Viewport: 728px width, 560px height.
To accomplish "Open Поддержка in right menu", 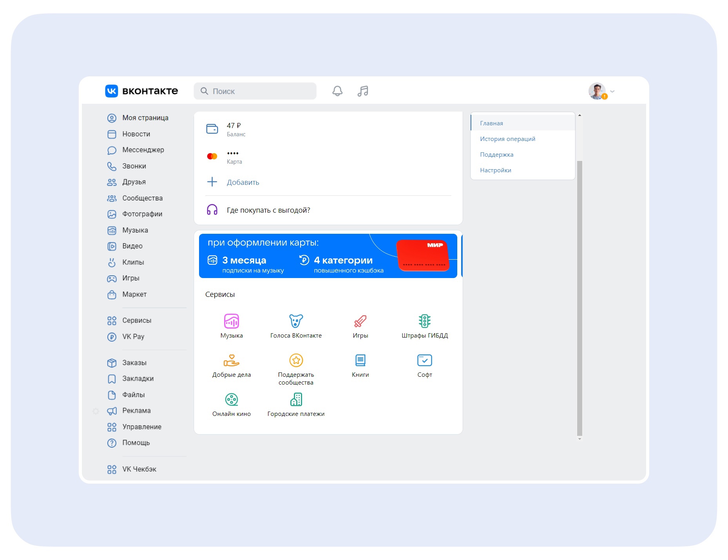I will point(523,154).
